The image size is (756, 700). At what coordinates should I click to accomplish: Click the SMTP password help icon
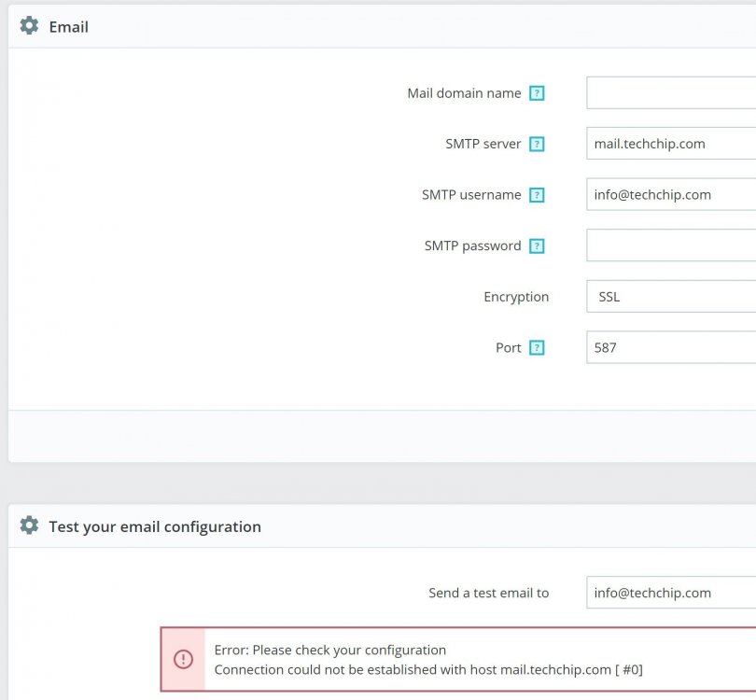click(537, 246)
